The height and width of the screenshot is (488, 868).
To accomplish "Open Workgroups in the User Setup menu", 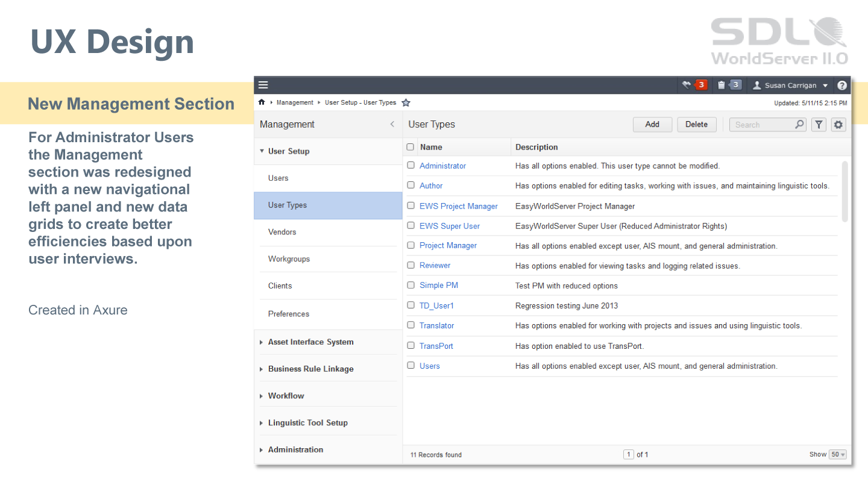I will point(289,259).
